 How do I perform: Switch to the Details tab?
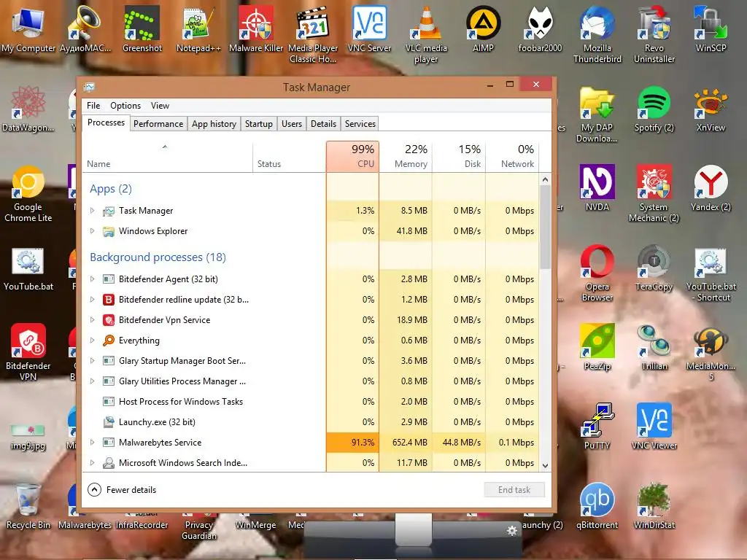point(323,124)
